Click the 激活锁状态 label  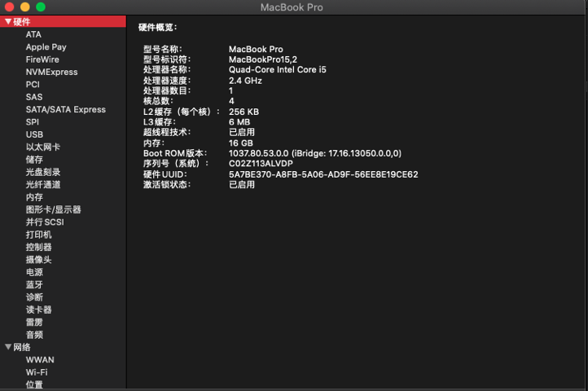click(x=167, y=185)
